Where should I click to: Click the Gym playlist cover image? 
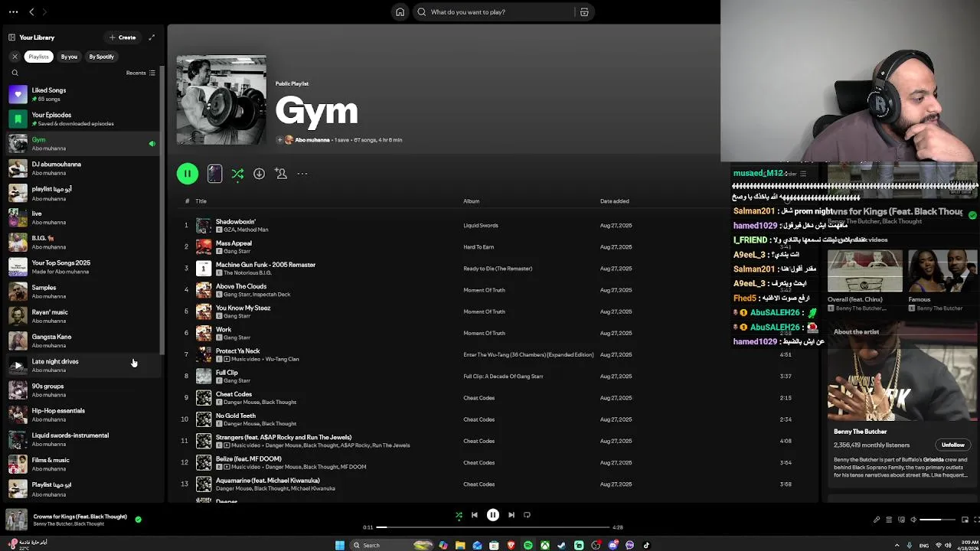(222, 100)
